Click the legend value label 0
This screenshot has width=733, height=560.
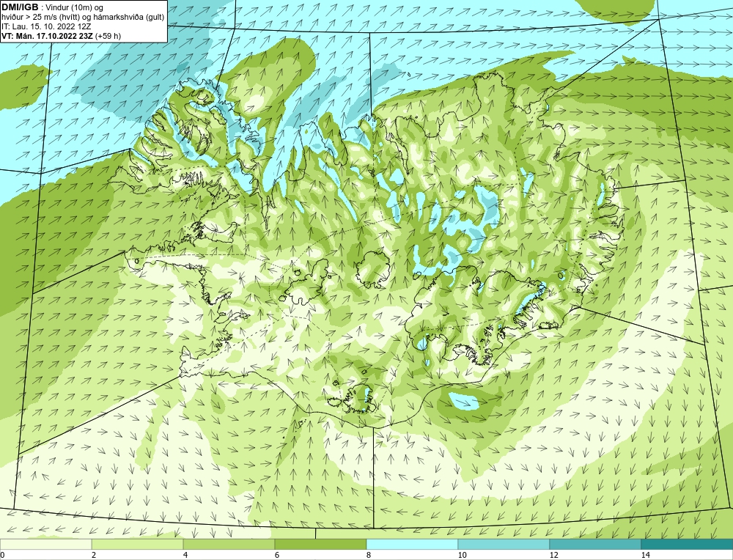point(2,555)
